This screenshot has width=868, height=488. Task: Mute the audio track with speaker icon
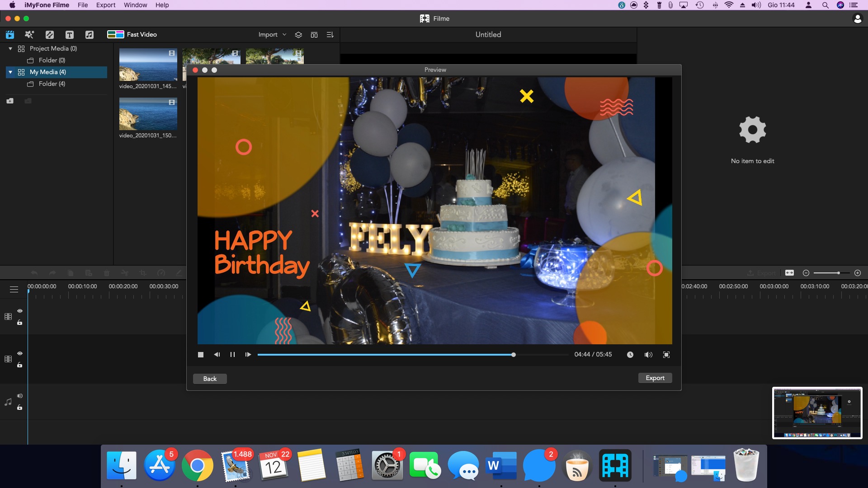(x=19, y=395)
